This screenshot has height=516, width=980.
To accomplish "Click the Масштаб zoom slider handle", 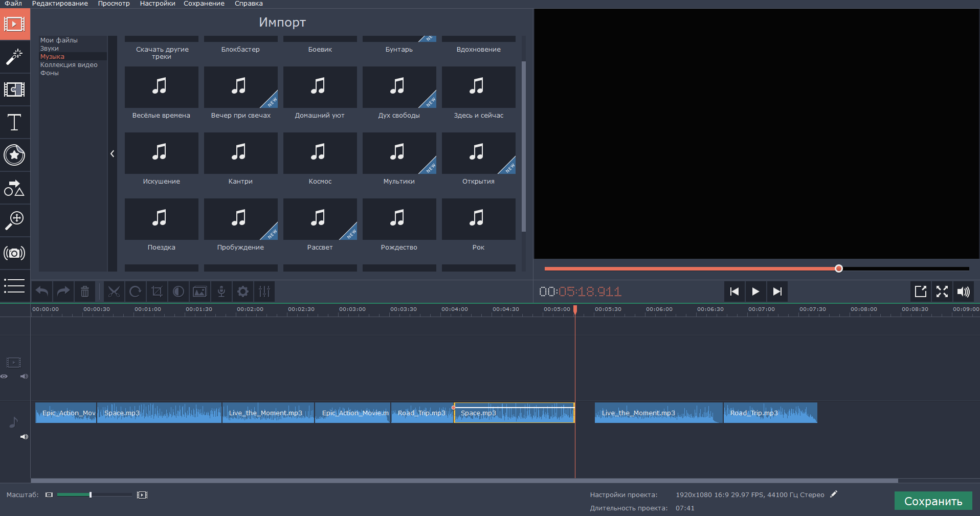I will pyautogui.click(x=91, y=495).
